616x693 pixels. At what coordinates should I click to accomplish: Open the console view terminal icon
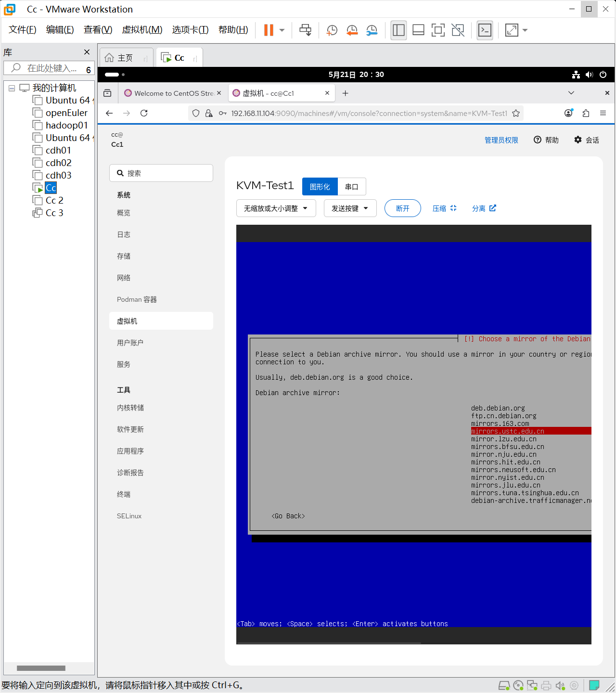coord(485,30)
